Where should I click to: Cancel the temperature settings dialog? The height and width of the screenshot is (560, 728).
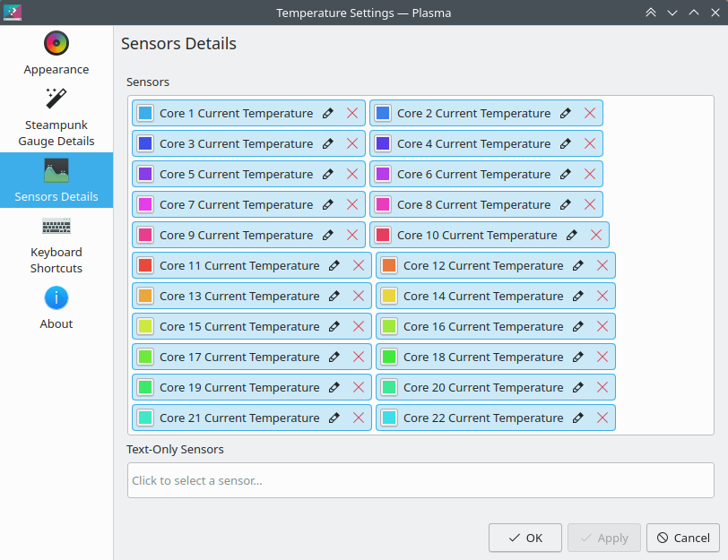click(683, 538)
